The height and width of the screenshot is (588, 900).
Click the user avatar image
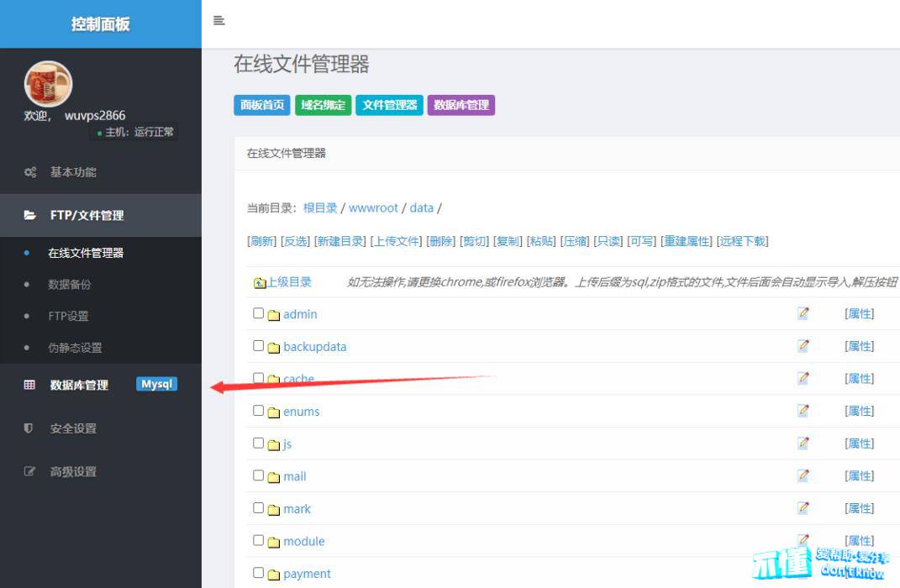[48, 84]
